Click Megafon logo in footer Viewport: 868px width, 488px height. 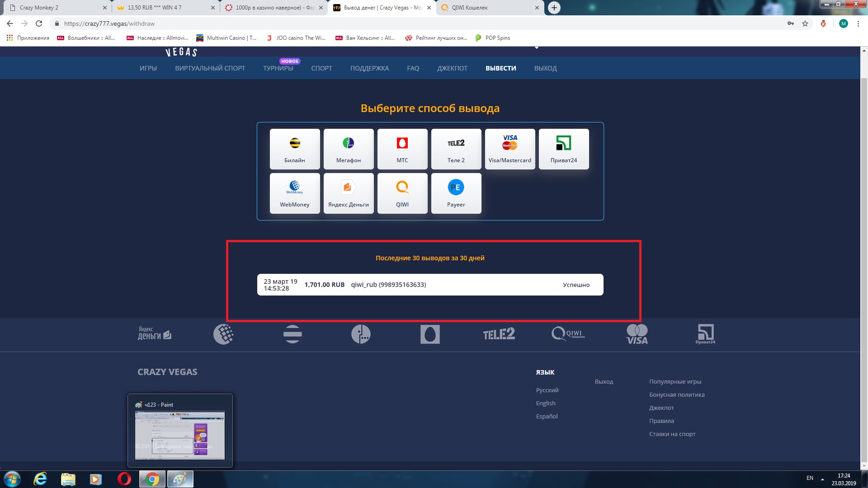click(x=361, y=334)
